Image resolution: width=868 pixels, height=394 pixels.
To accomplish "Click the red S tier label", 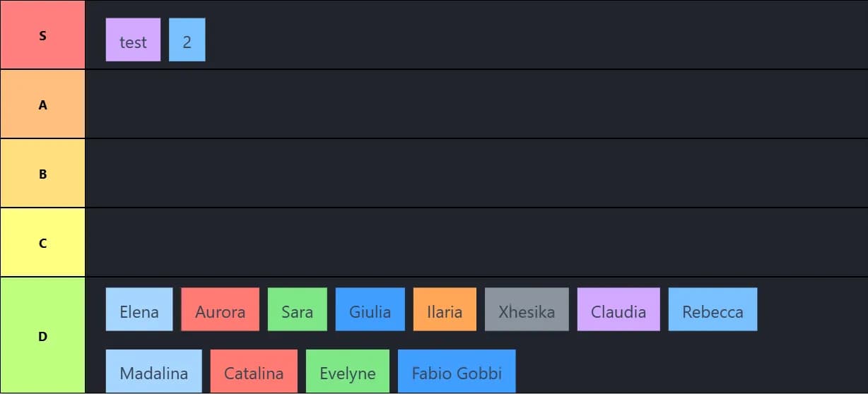I will tap(42, 35).
